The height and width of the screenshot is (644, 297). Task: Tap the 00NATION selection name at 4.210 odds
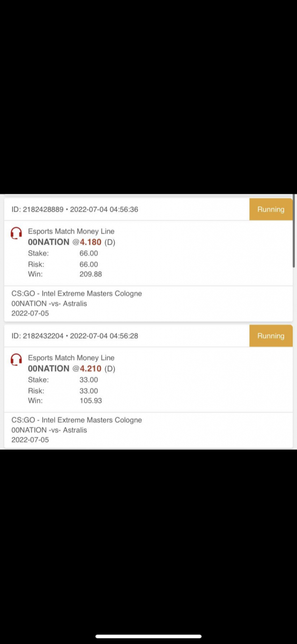pyautogui.click(x=49, y=369)
